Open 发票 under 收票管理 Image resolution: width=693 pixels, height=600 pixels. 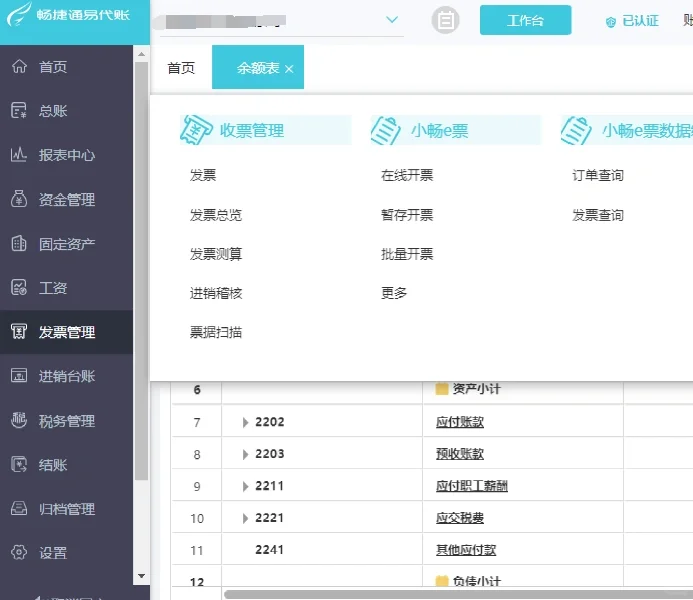point(203,175)
